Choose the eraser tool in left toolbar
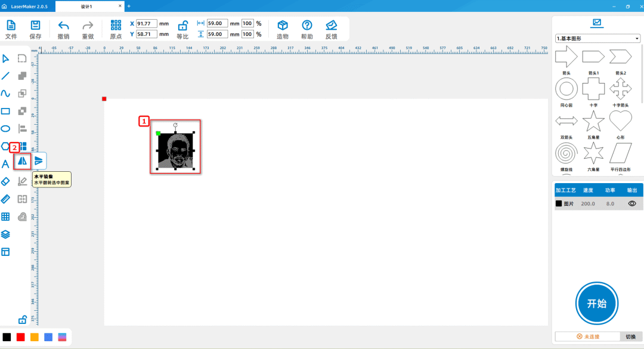This screenshot has height=349, width=644. (x=5, y=181)
